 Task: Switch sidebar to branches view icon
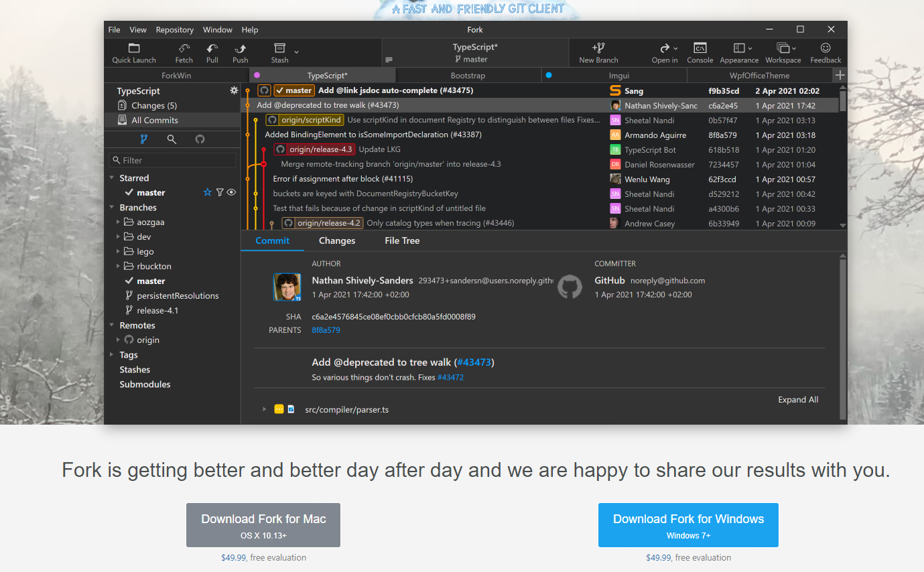coord(143,139)
